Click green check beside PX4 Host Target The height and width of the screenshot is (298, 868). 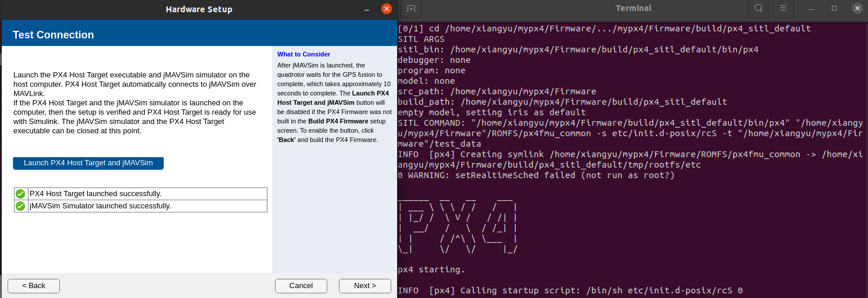(x=20, y=194)
